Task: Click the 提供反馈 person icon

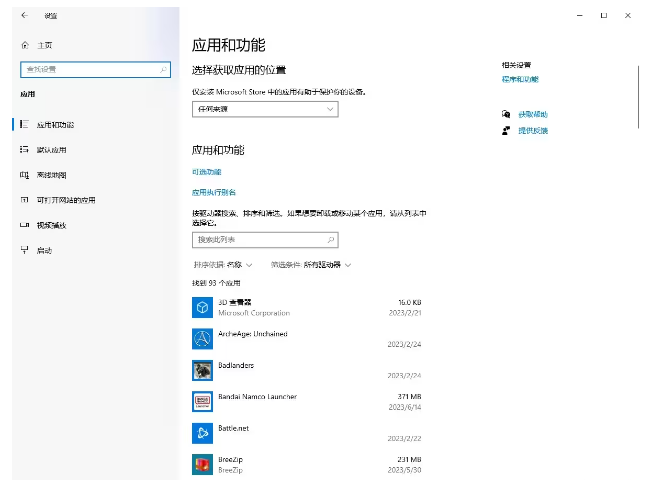Action: point(506,130)
